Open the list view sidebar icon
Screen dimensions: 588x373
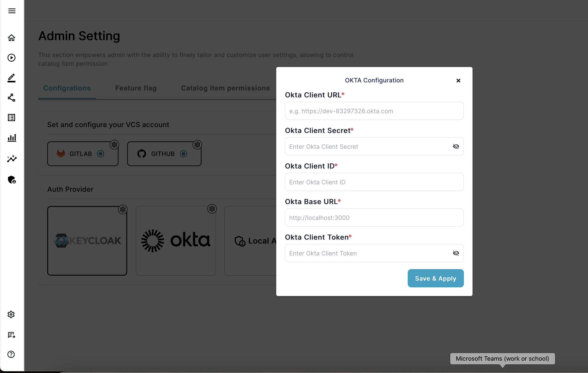[11, 118]
